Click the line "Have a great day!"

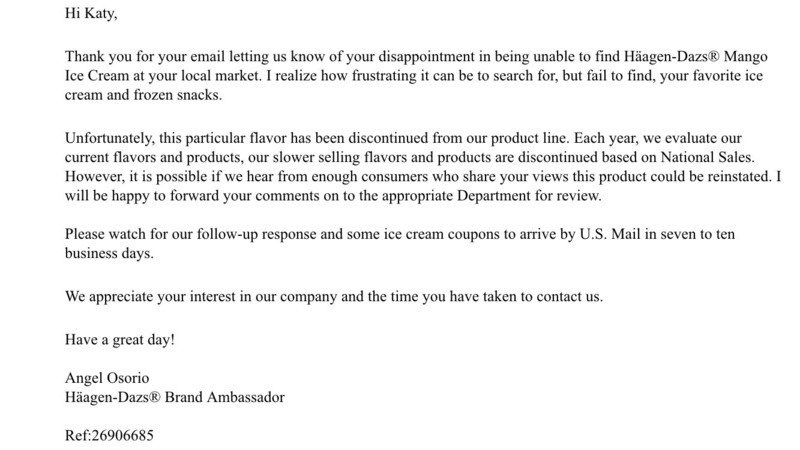pos(119,339)
